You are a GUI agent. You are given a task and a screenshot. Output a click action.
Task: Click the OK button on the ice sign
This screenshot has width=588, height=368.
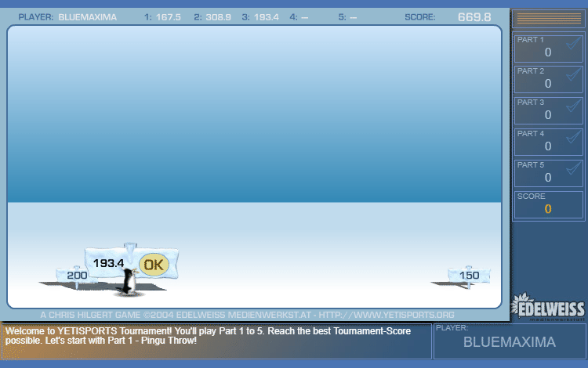154,265
